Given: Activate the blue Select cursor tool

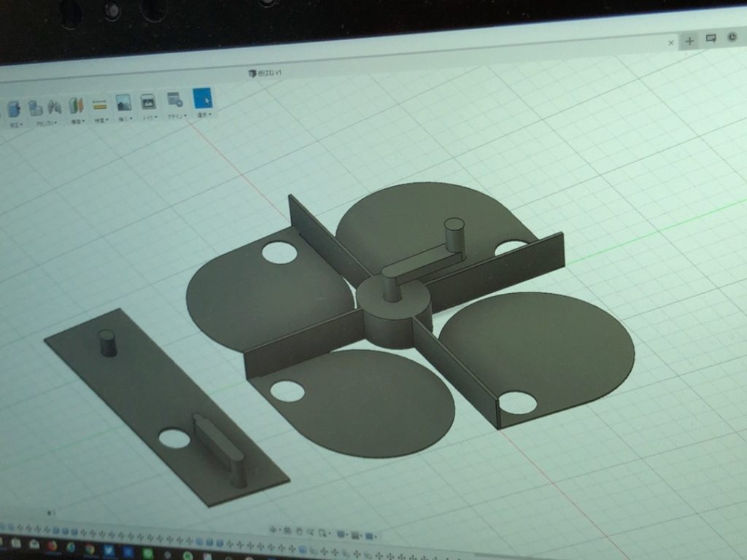Looking at the screenshot, I should [202, 98].
